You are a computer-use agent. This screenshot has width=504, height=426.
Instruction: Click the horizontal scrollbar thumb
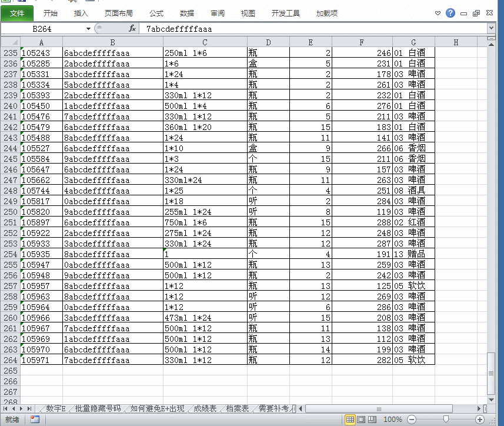click(379, 408)
